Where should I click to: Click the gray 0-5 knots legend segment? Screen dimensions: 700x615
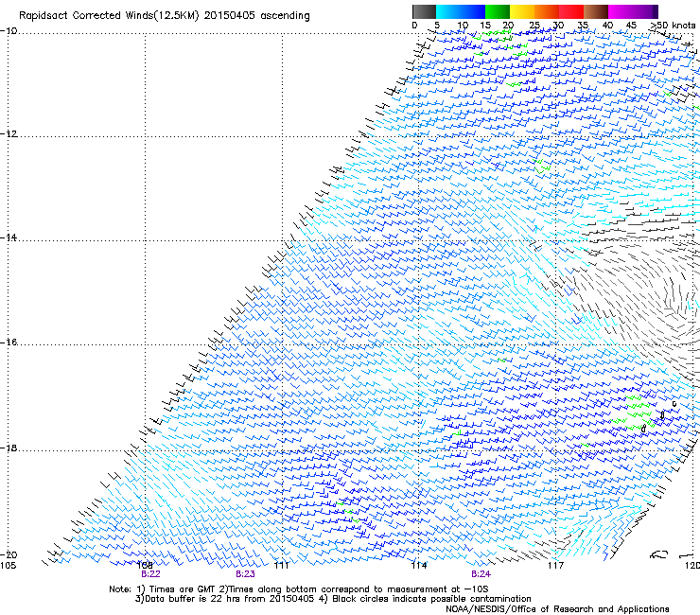coord(424,11)
